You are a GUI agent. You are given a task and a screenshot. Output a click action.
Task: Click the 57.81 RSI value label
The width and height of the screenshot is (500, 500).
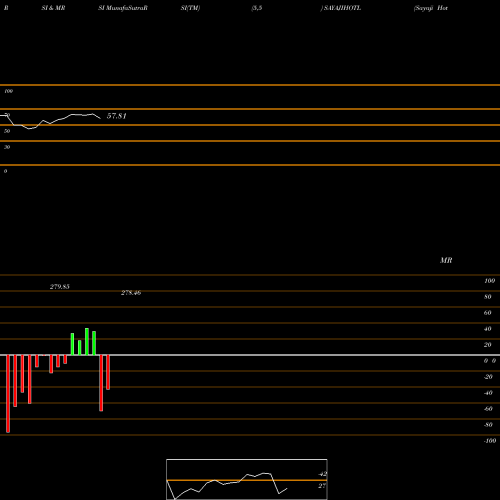[116, 116]
